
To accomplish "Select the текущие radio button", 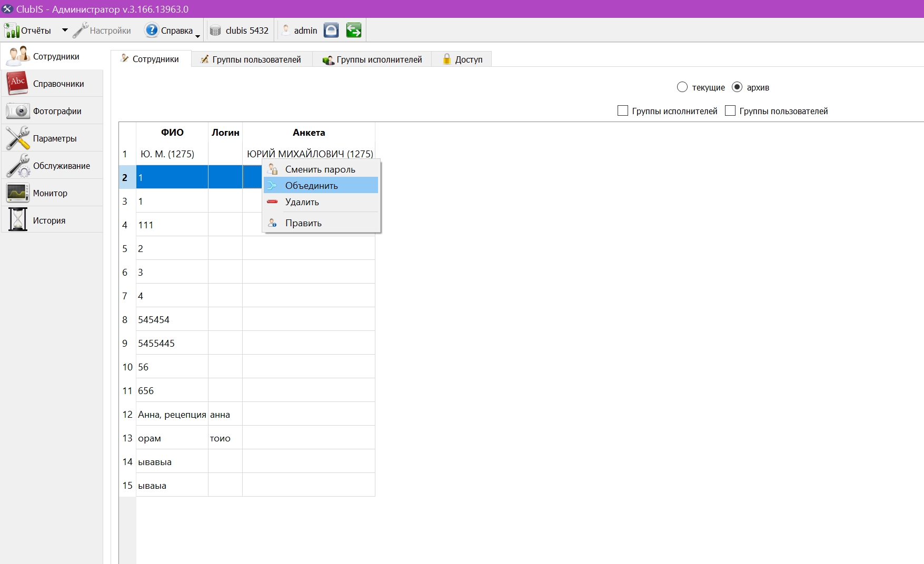I will 682,87.
